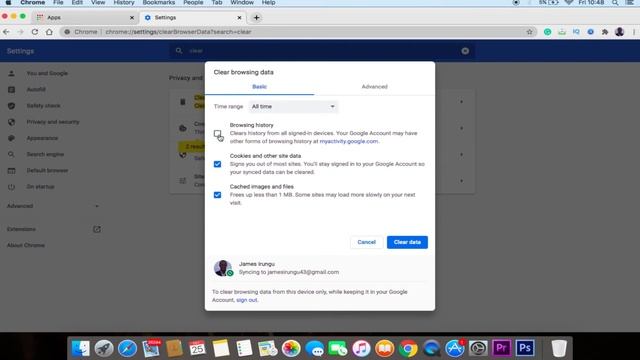Expand the site settings row arrow

[x=461, y=181]
